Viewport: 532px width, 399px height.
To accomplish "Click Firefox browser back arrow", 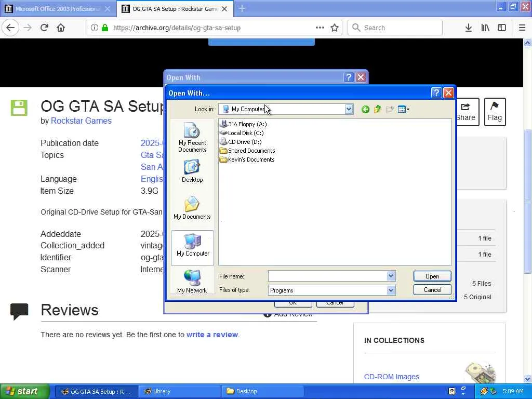I will (10, 28).
